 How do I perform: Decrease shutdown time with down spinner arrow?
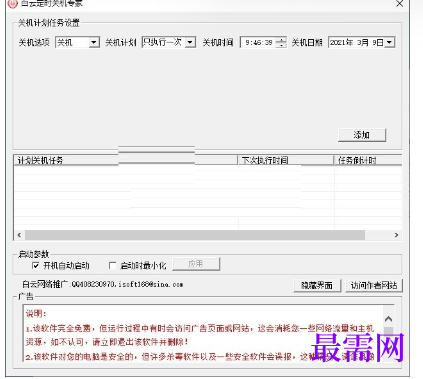click(x=281, y=45)
